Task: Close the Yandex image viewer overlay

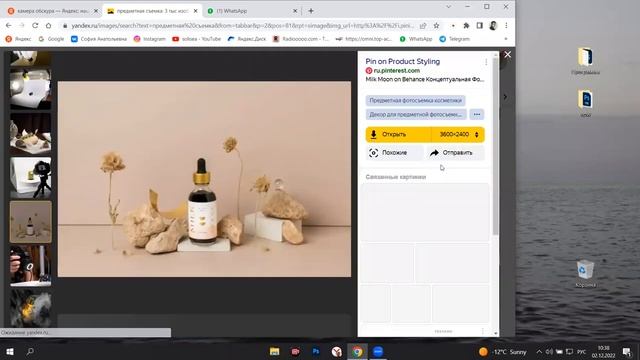Action: [x=507, y=55]
